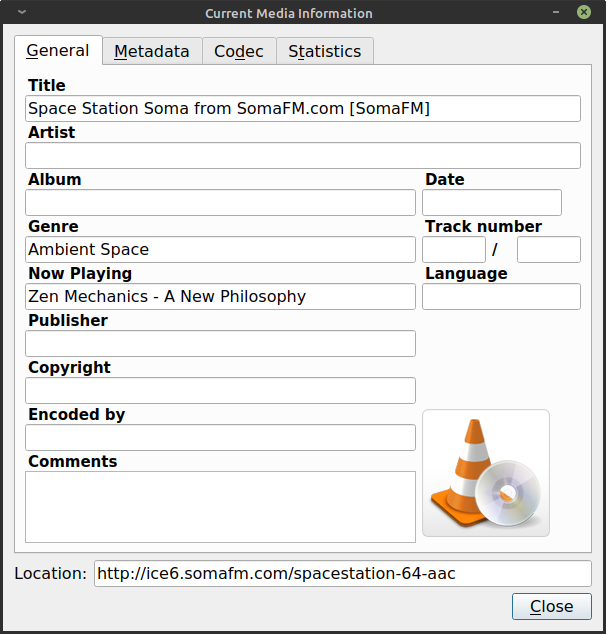The width and height of the screenshot is (606, 634).
Task: Focus the Language input field
Action: (501, 297)
